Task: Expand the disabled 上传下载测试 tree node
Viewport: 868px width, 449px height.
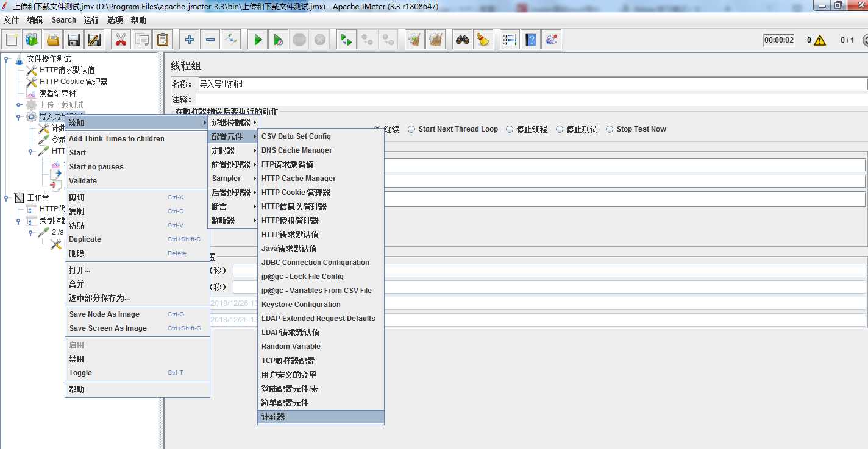Action: tap(19, 105)
